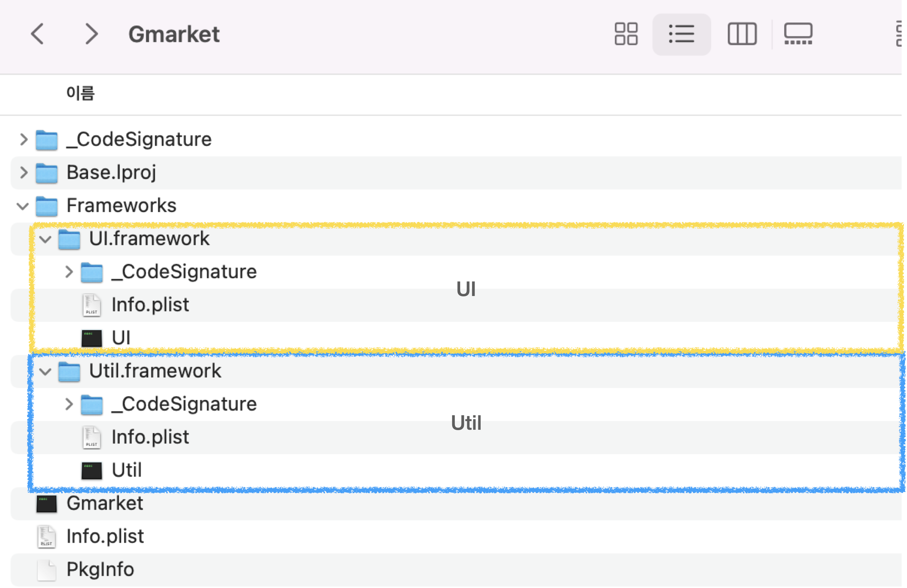
Task: Collapse the Frameworks folder
Action: pyautogui.click(x=23, y=206)
